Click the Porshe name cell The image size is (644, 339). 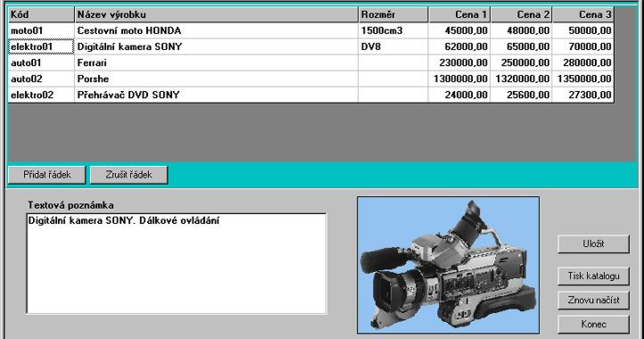217,79
